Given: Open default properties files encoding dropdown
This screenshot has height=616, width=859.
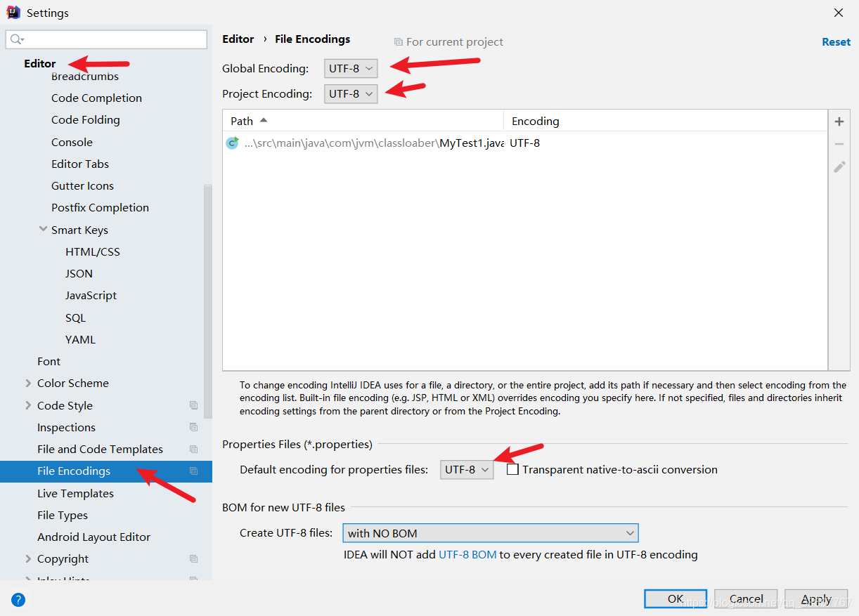Looking at the screenshot, I should click(467, 469).
